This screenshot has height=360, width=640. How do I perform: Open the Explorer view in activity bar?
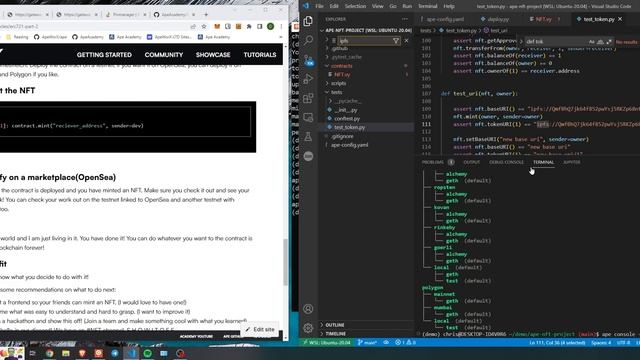pos(308,21)
